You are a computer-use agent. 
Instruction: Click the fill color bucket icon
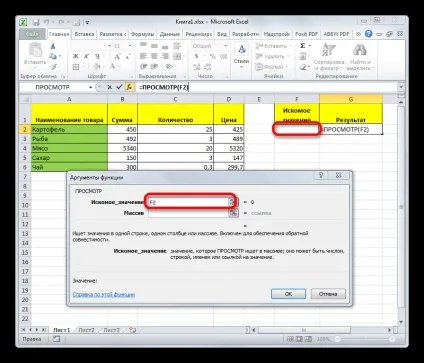pos(96,67)
